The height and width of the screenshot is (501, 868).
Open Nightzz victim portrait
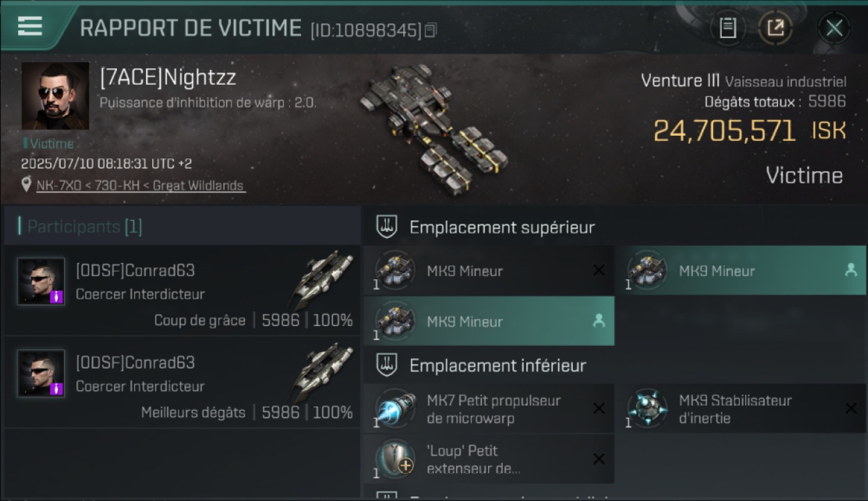(x=55, y=96)
